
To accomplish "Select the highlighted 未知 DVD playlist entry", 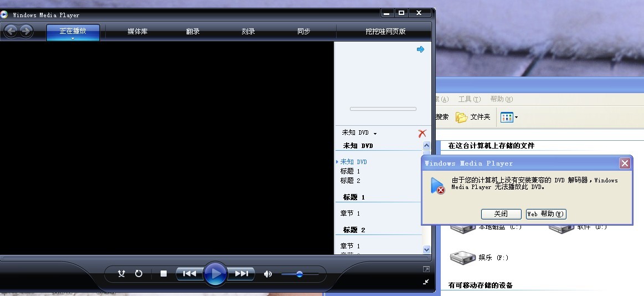I will [354, 162].
